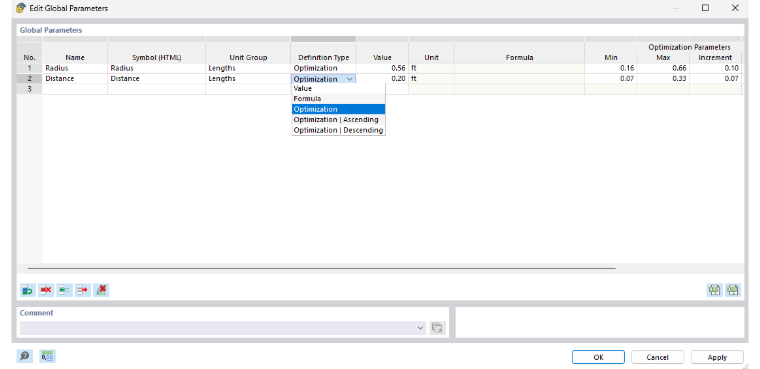Open the help speech-bubble icon at bottom left

25,356
